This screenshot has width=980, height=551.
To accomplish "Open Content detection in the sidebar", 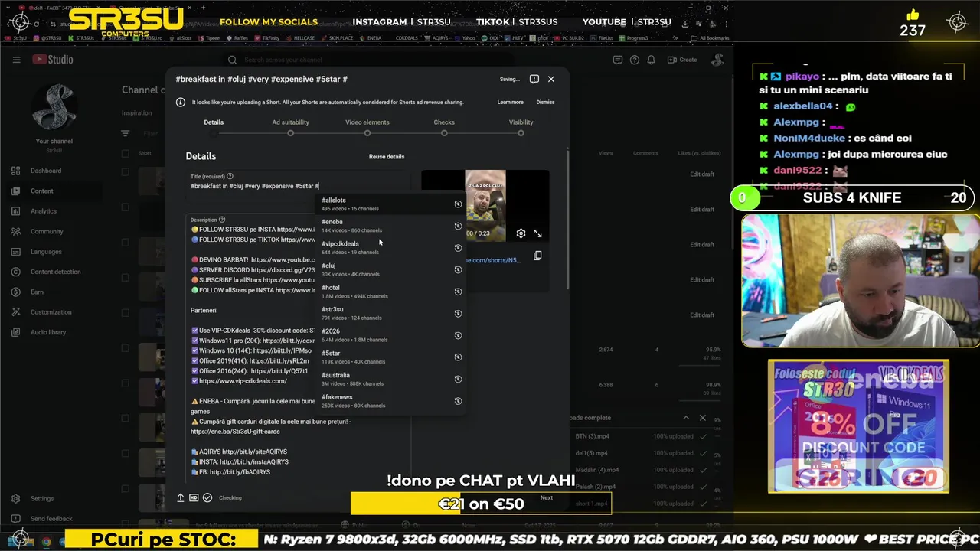I will [x=55, y=272].
